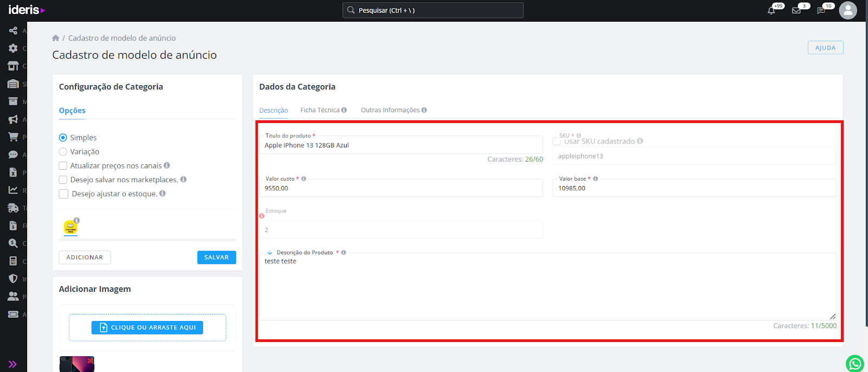Switch to the Descrição tab

(x=273, y=111)
